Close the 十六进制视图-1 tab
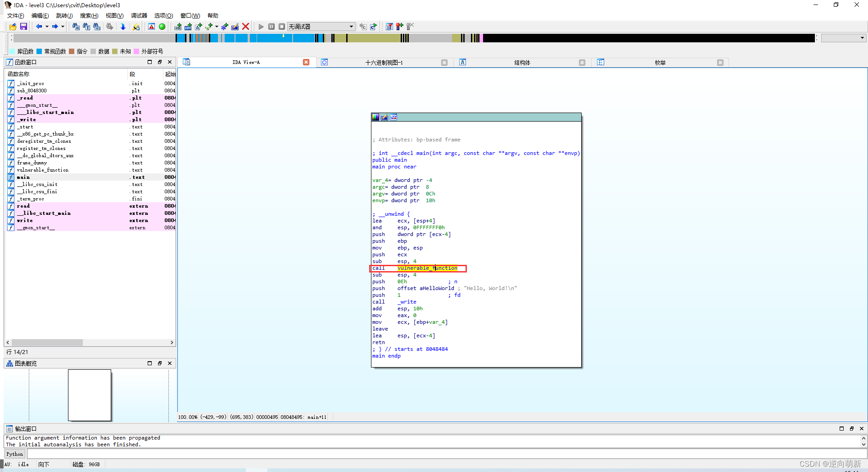Screen dimensions: 868x472 [444, 63]
